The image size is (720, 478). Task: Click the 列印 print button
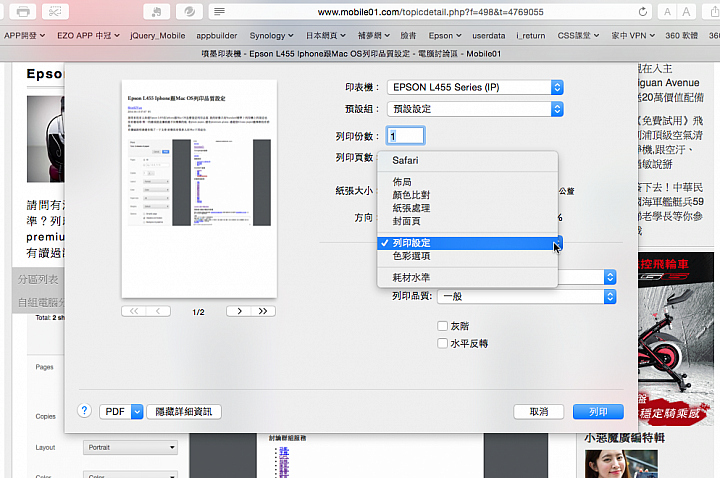[x=598, y=411]
